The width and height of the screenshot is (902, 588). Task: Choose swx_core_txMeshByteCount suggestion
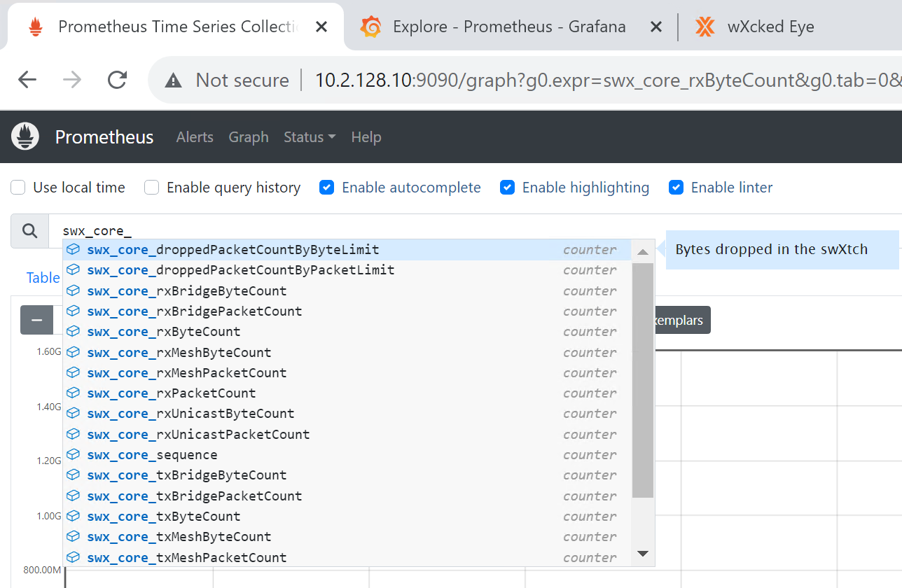(x=347, y=536)
